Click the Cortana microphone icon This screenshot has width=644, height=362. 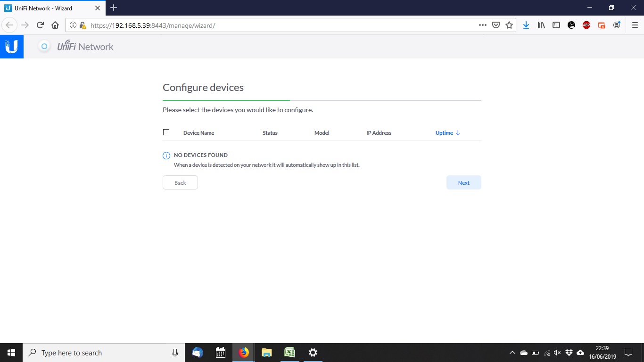click(x=175, y=353)
